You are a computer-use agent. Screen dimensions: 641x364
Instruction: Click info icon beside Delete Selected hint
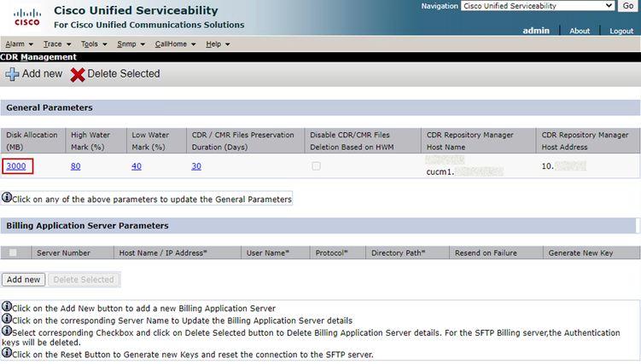[7, 331]
